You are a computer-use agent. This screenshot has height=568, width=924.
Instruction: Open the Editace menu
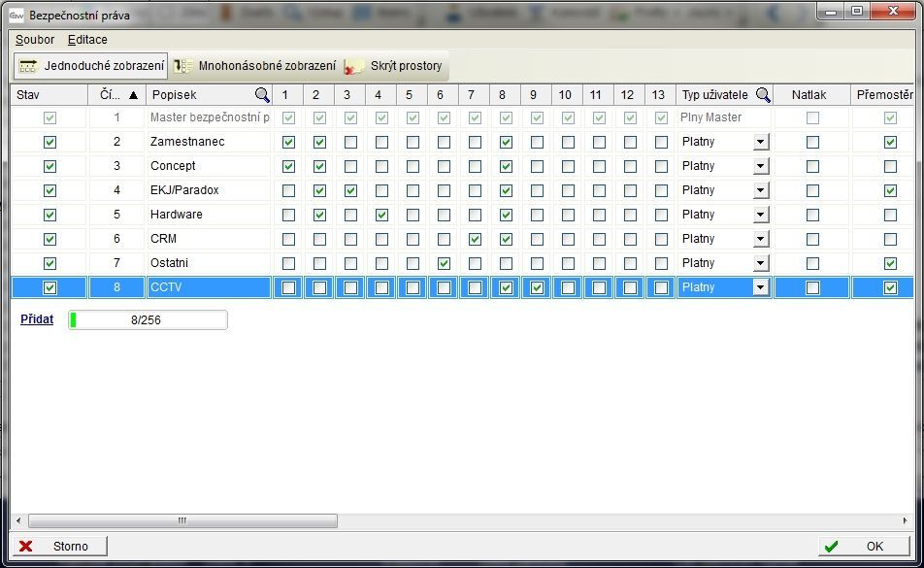click(x=87, y=40)
